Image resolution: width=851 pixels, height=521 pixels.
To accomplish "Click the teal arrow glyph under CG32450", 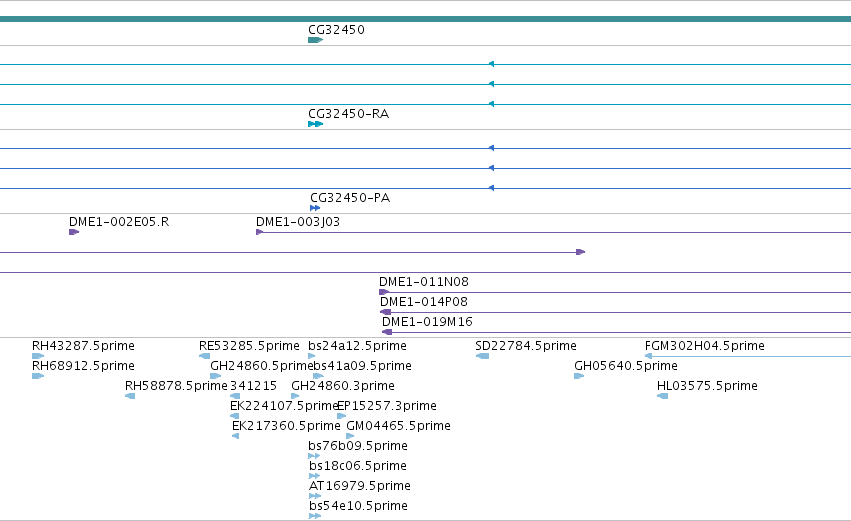I will [315, 40].
